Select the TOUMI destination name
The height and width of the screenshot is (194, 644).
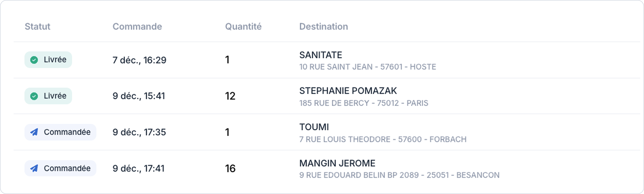click(314, 127)
